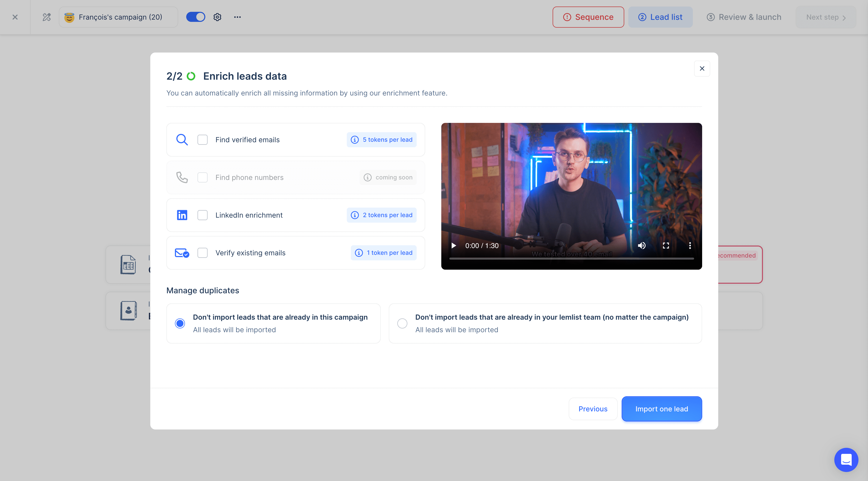Click the Import one lead button
Screen dimensions: 868x481
point(661,409)
